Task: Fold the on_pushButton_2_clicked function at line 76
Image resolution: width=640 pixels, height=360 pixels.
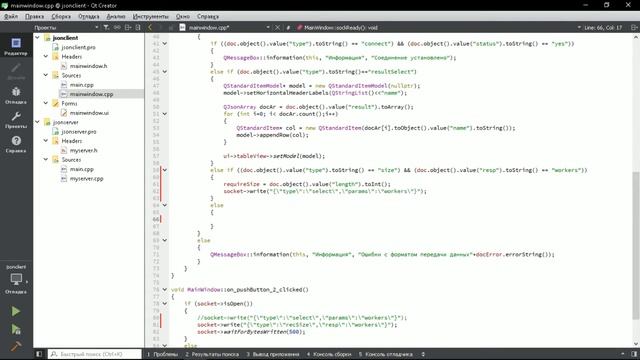Action: point(165,289)
